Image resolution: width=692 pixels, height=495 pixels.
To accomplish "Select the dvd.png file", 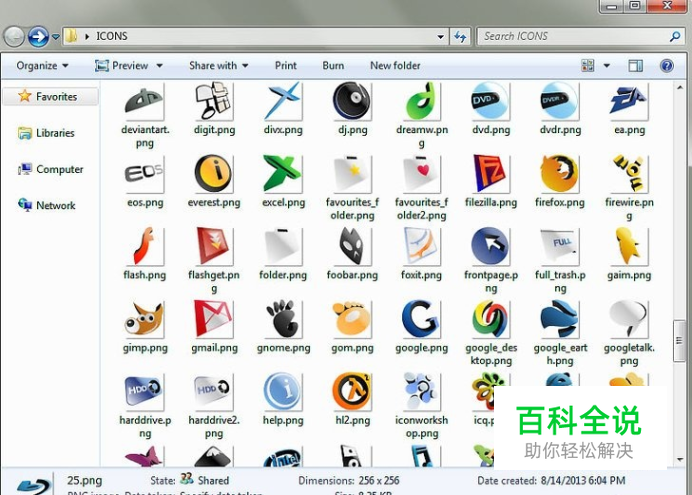I will 491,109.
